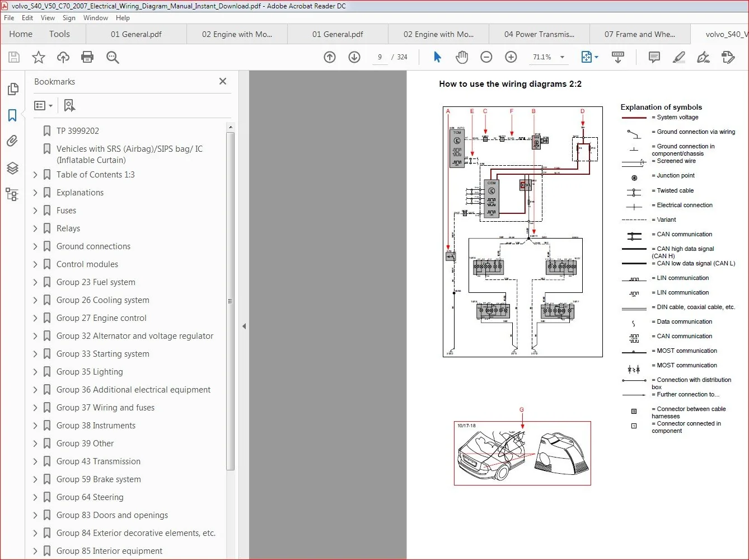Image resolution: width=749 pixels, height=560 pixels.
Task: Expand the Explanations bookmark
Action: click(x=35, y=193)
